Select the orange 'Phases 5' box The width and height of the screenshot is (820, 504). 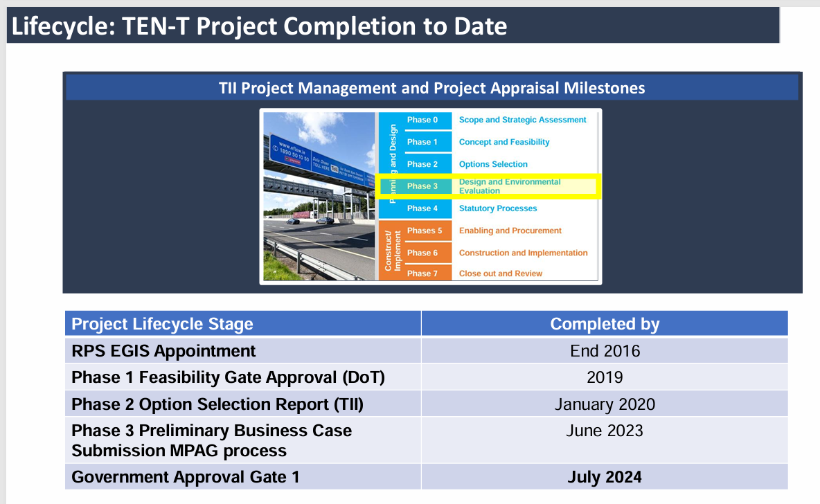point(424,231)
